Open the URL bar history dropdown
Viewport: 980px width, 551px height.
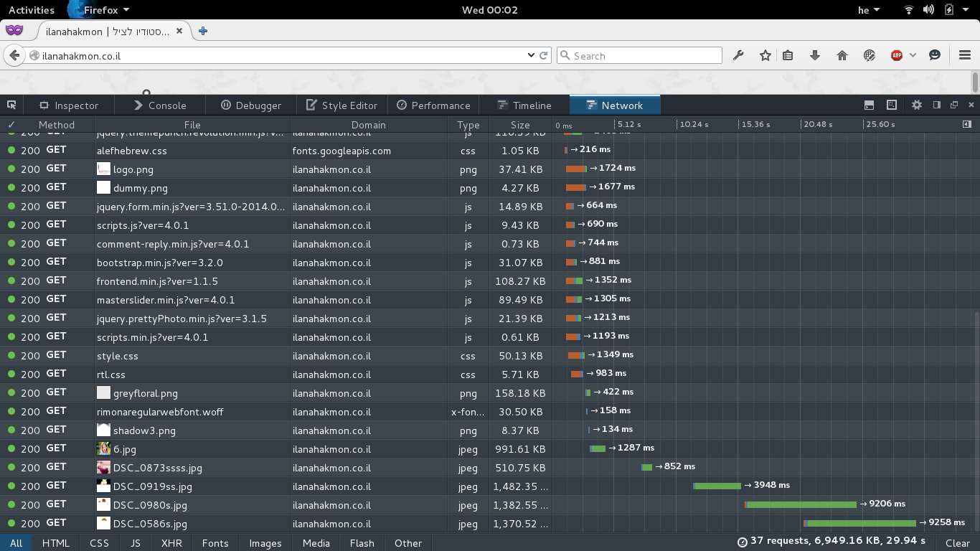(x=530, y=55)
